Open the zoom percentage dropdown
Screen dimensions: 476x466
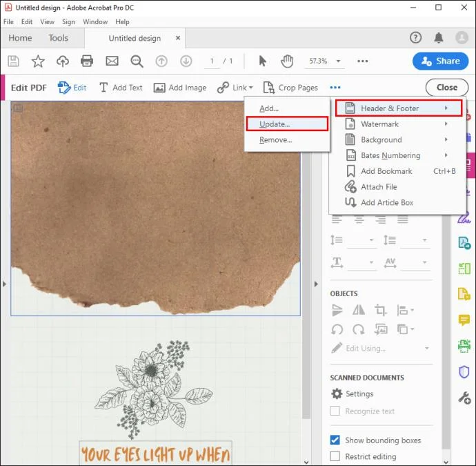coord(338,61)
